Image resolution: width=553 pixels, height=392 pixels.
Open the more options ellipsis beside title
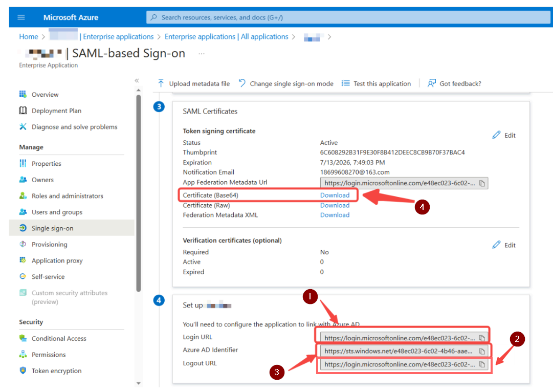(202, 54)
